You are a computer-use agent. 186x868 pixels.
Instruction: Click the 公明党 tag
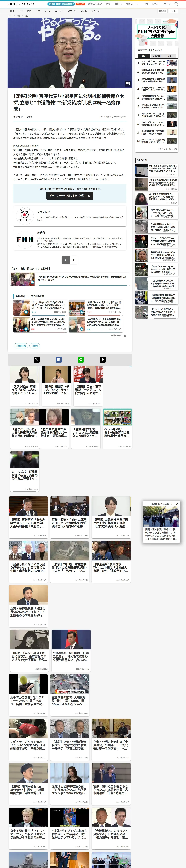(34, 346)
